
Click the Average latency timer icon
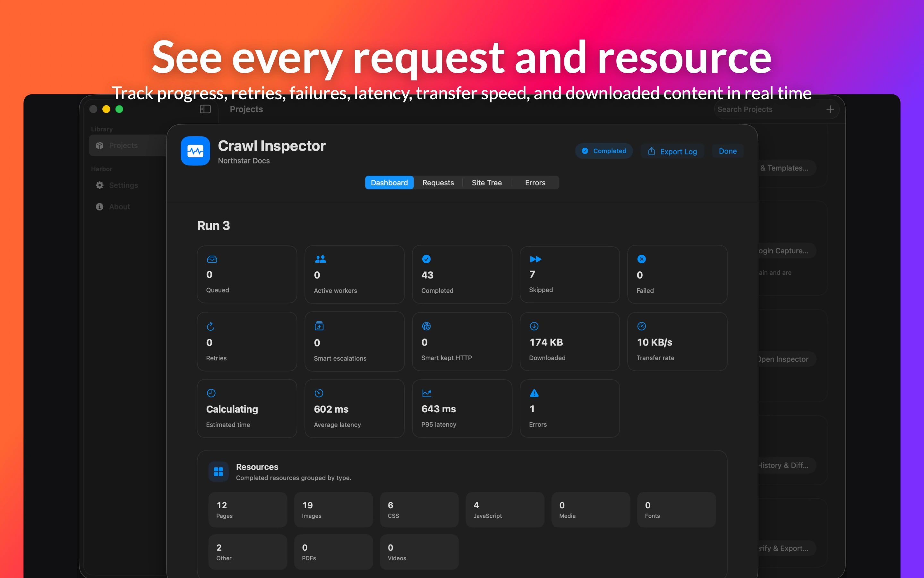click(x=319, y=393)
